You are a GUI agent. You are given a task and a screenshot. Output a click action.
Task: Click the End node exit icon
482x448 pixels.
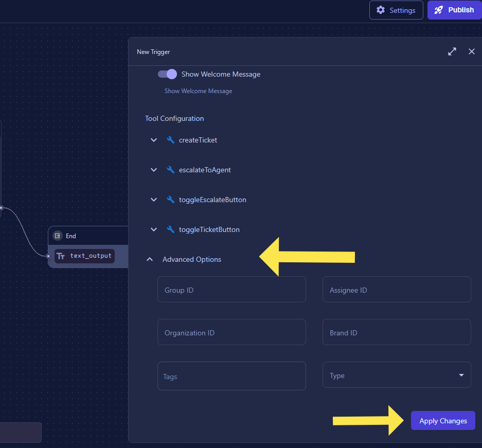click(58, 236)
